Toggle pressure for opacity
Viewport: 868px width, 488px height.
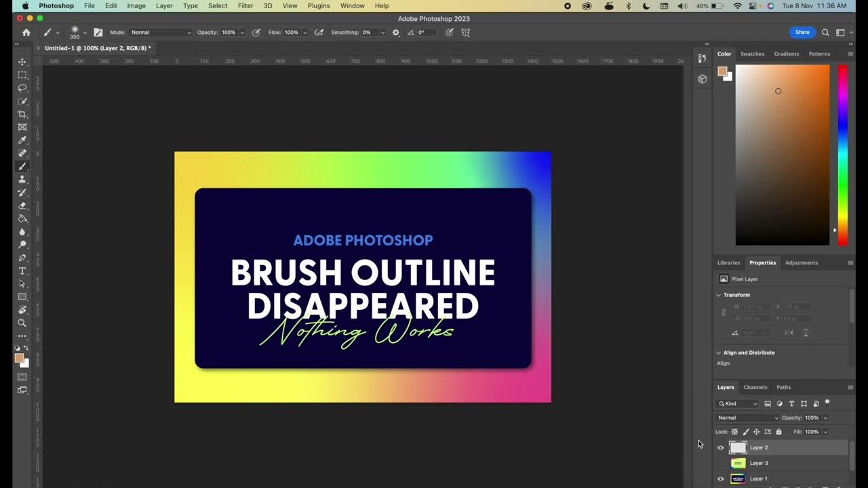click(x=256, y=33)
